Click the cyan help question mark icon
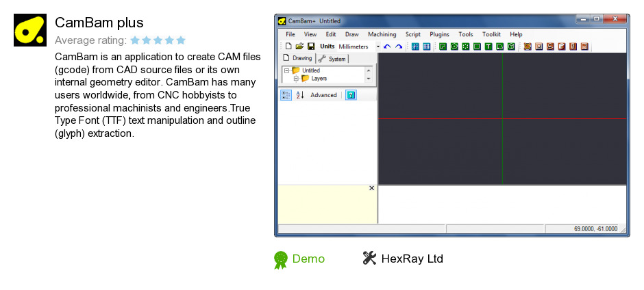 pyautogui.click(x=351, y=95)
